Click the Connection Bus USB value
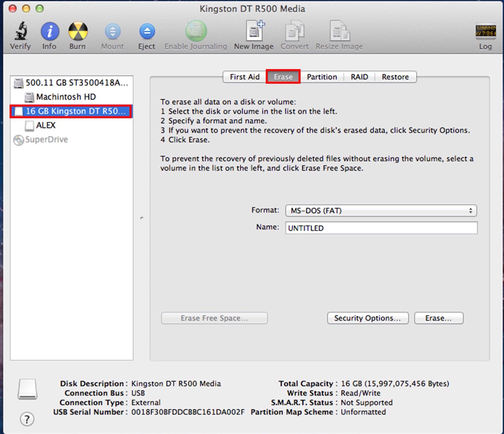The image size is (504, 434). pos(138,393)
